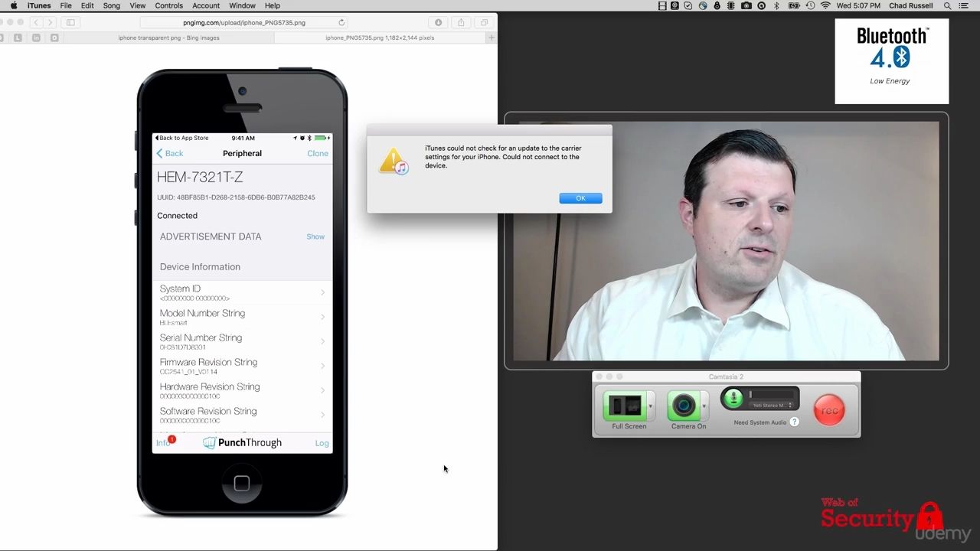Tap the Info button with red badge
Screen dimensions: 980x551
coord(165,442)
